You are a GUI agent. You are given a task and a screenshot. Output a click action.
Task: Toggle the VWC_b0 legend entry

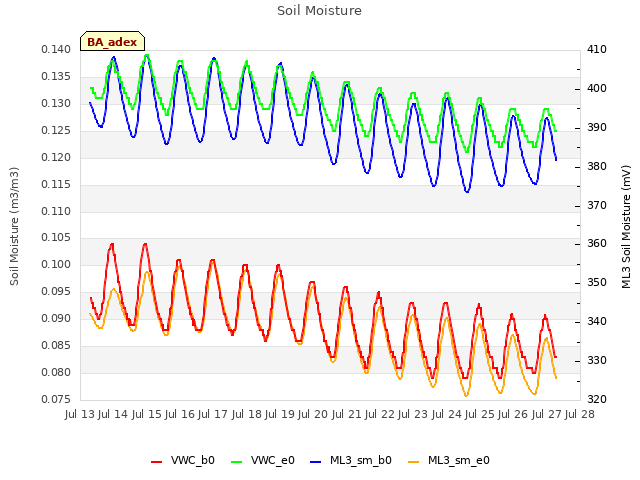pyautogui.click(x=182, y=460)
